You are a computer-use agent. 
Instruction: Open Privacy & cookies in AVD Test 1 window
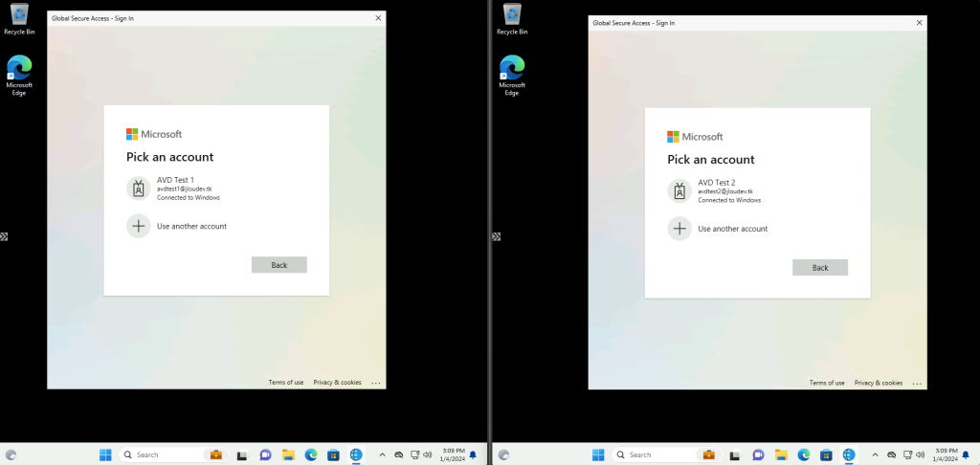click(x=337, y=383)
